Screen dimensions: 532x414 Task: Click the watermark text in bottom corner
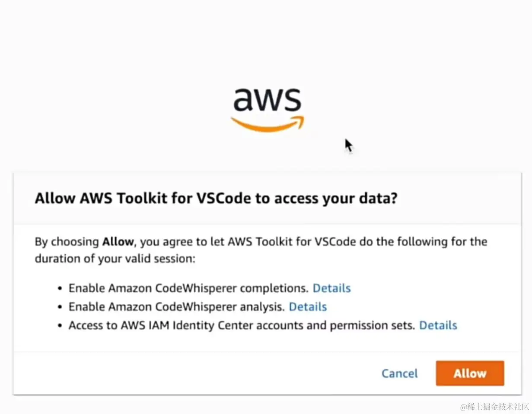(495, 407)
